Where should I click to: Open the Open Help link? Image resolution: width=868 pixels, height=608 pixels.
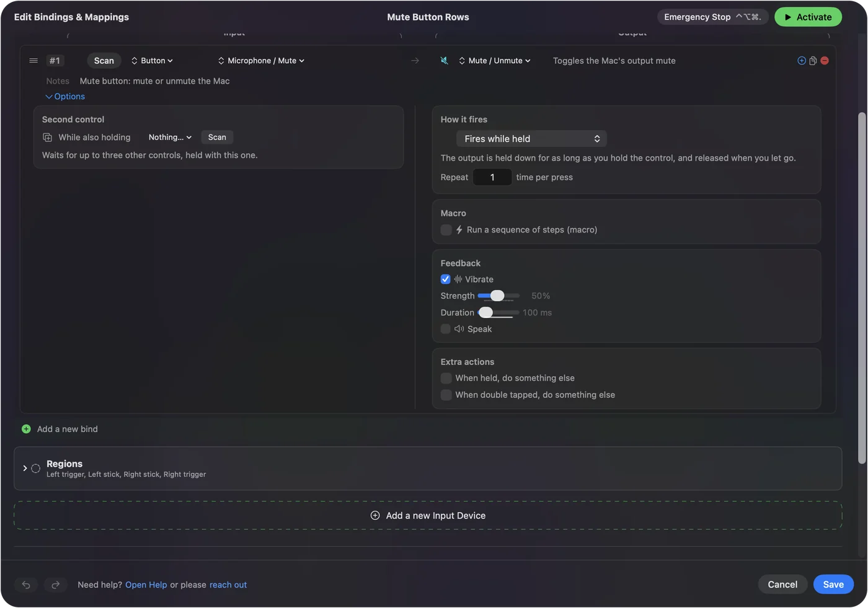pyautogui.click(x=146, y=585)
